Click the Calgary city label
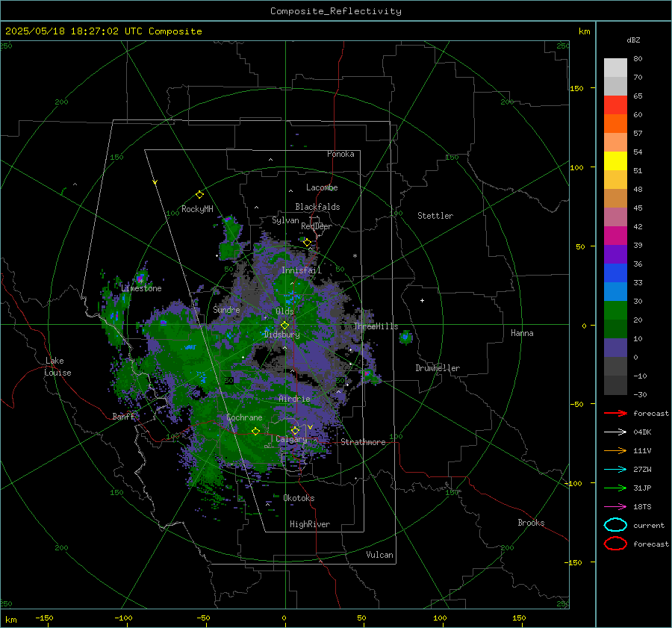Screen dimensions: 672x628 (291, 439)
